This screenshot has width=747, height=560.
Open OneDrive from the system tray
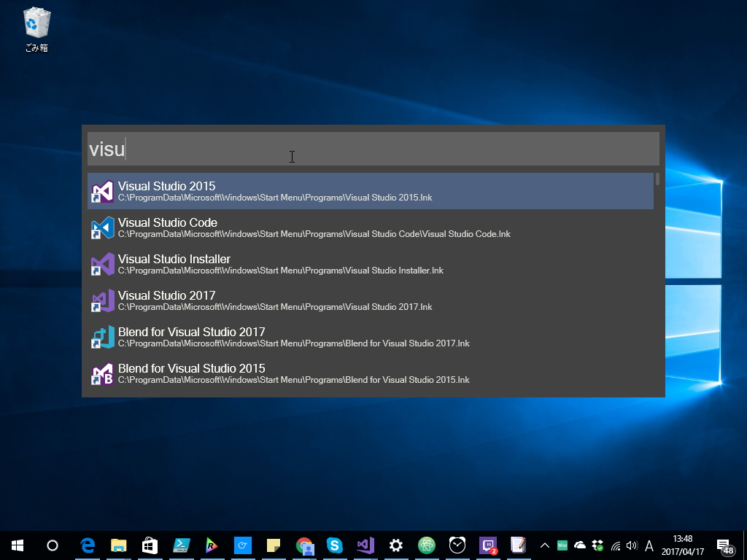point(578,545)
